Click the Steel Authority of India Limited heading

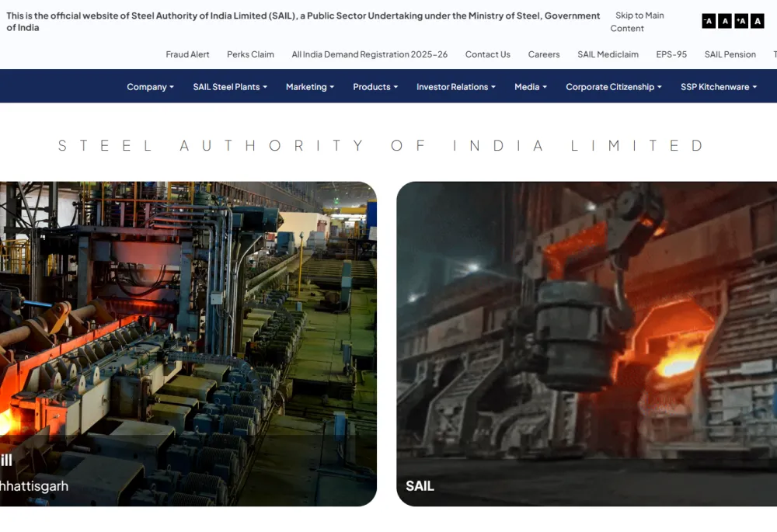pyautogui.click(x=381, y=146)
